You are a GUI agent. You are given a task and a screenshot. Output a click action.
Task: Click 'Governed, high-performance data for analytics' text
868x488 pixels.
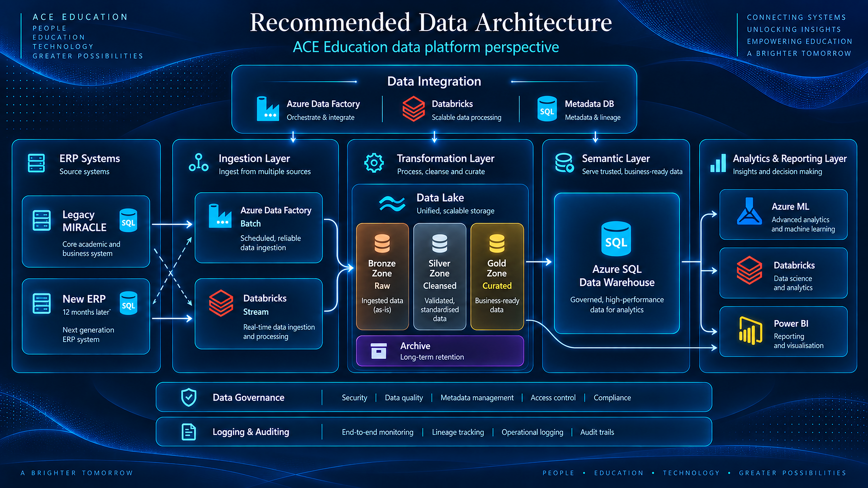617,305
